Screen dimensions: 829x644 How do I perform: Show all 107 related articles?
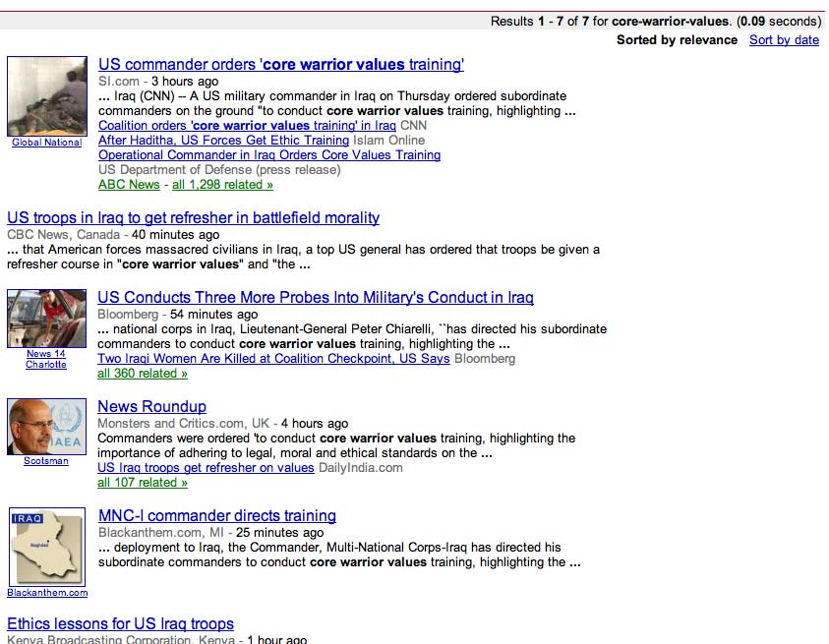click(x=143, y=483)
